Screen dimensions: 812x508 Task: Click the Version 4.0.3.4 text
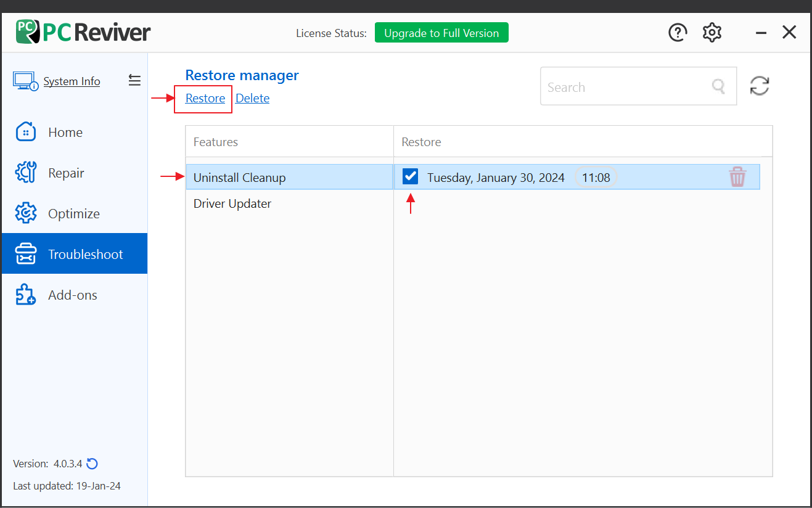point(47,464)
